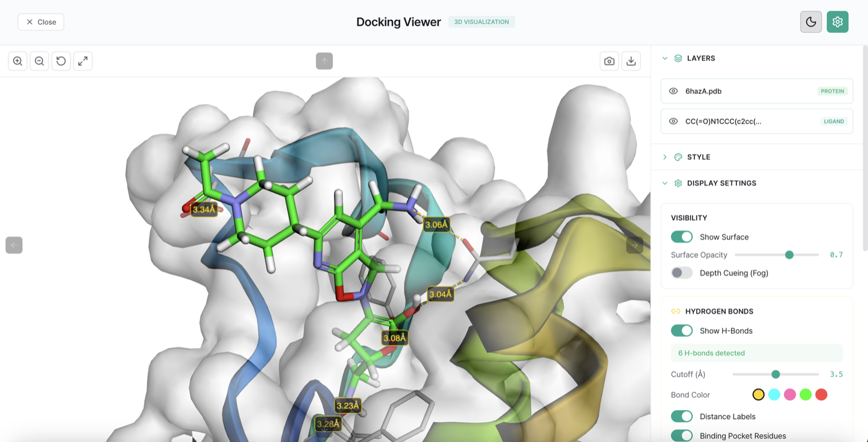Hide the 6hazA.pdb protein layer

673,91
